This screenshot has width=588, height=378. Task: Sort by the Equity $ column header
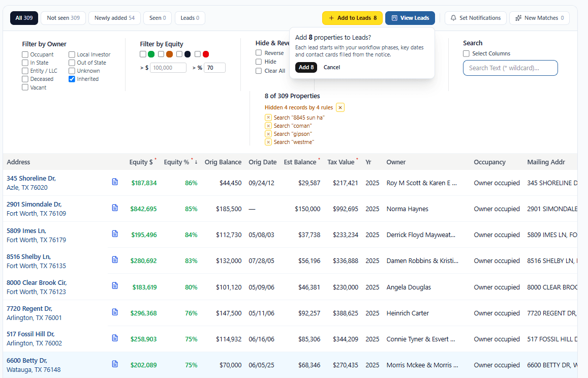tap(141, 162)
